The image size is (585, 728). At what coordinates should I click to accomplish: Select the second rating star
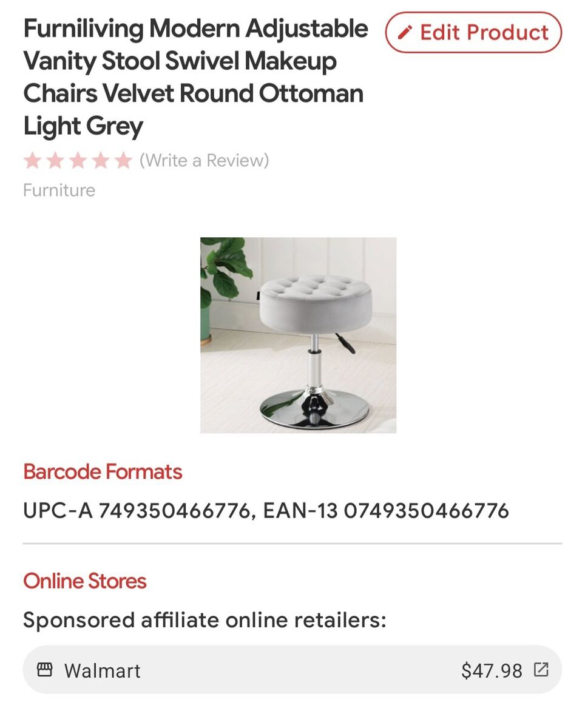click(55, 161)
